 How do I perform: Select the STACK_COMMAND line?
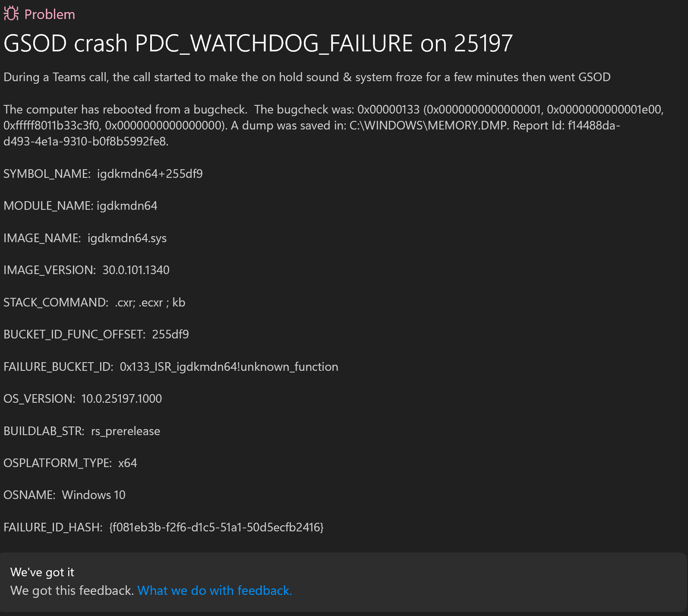click(94, 302)
